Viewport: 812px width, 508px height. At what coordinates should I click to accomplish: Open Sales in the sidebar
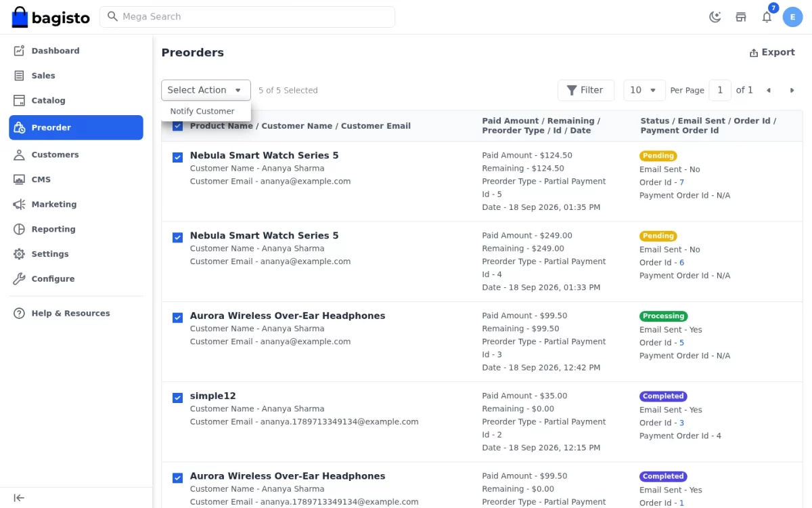[76, 76]
